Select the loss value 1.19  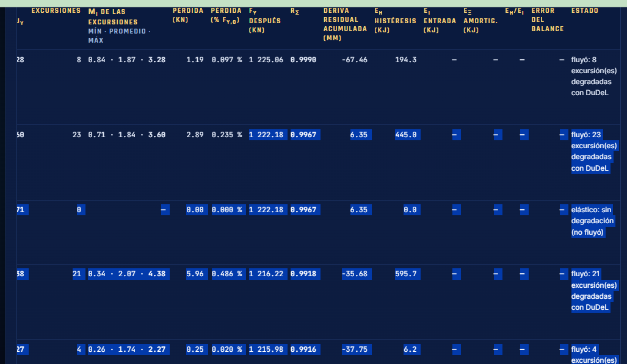pos(195,60)
